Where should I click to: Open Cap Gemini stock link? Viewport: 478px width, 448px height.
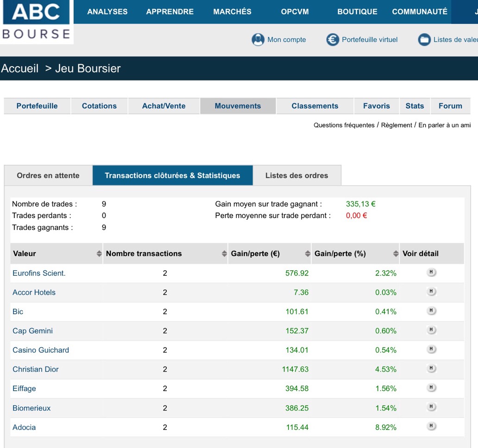[32, 331]
